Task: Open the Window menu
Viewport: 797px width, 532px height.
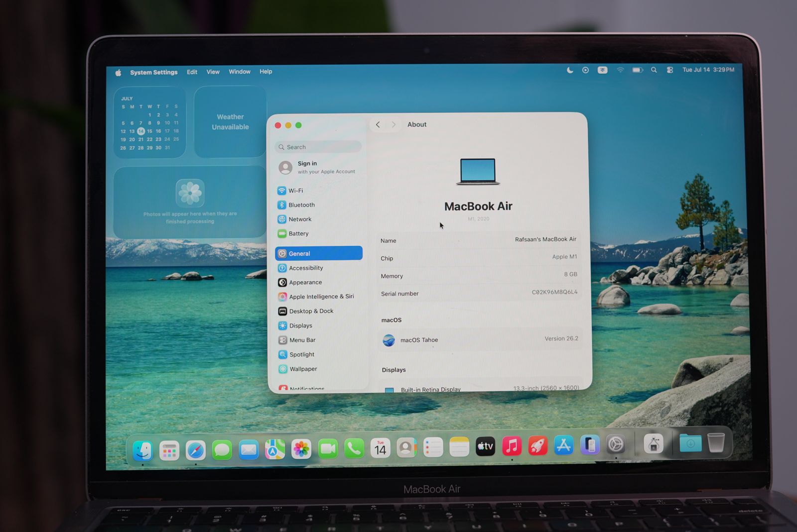Action: 240,72
